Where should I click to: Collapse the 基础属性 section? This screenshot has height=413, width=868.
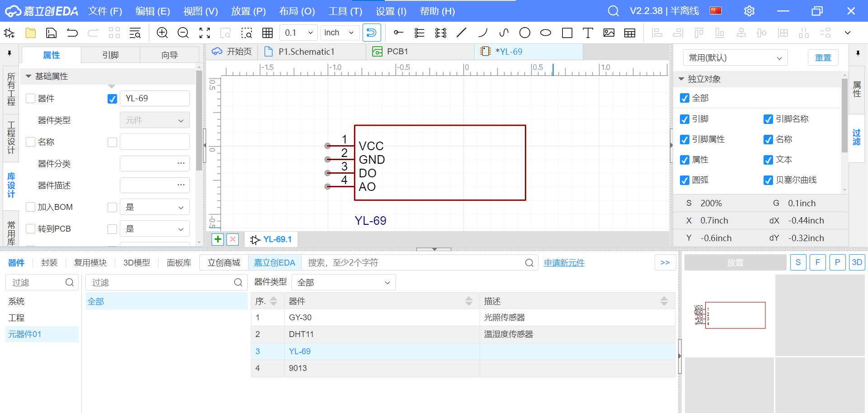pos(28,76)
